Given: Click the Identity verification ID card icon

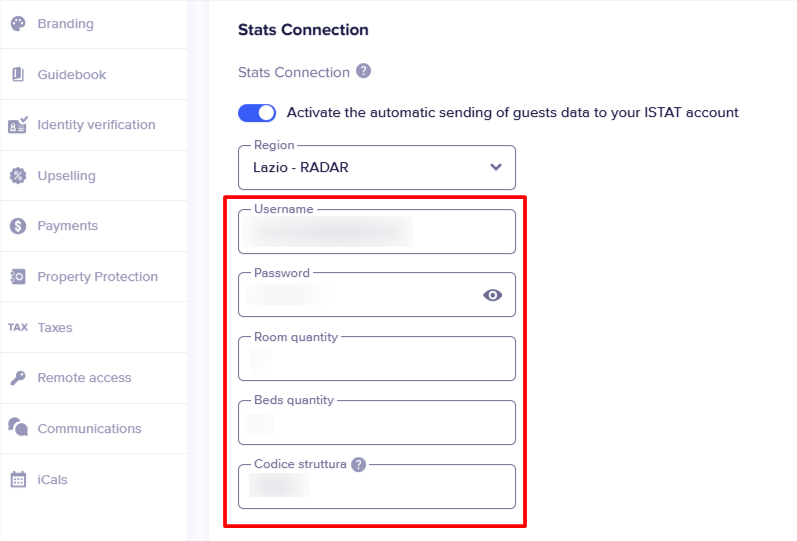Looking at the screenshot, I should click(18, 125).
